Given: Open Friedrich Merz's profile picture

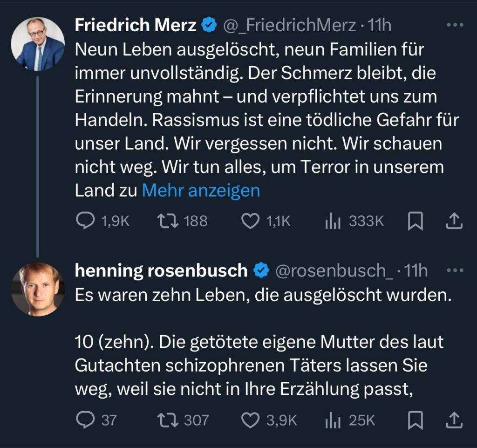Looking at the screenshot, I should click(38, 44).
